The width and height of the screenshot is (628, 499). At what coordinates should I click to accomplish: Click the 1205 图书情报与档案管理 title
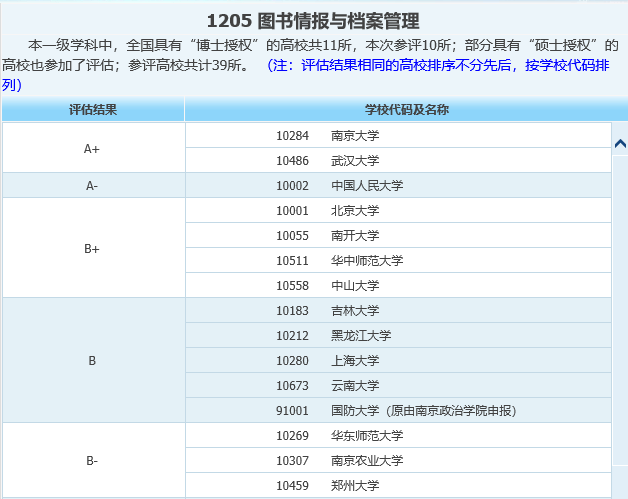(313, 20)
